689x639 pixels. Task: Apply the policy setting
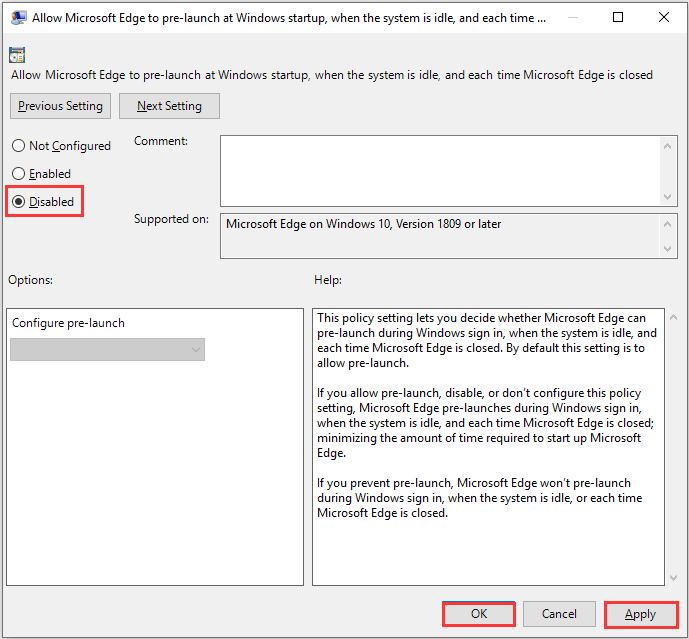pos(641,614)
